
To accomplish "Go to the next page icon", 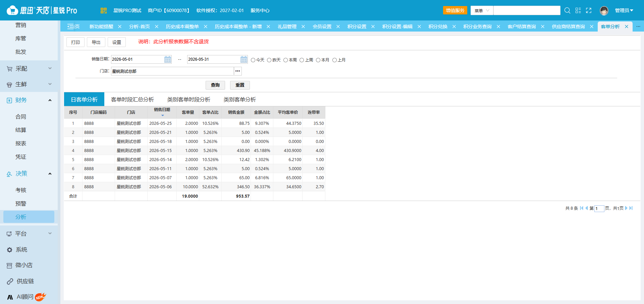I will pyautogui.click(x=626, y=208).
